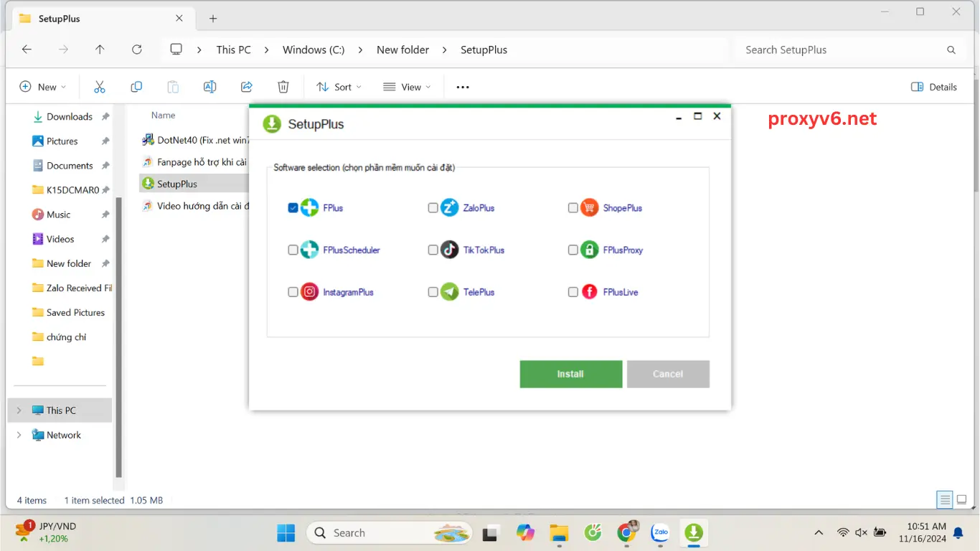
Task: Click the Paste icon in Explorer toolbar
Action: click(173, 87)
